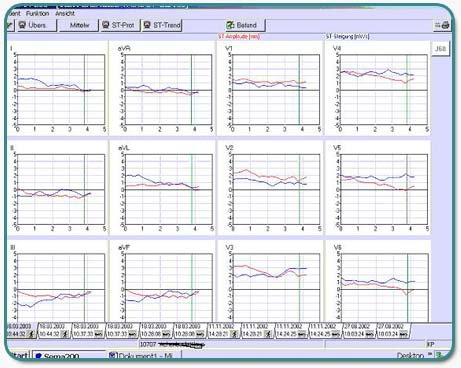Click the monitor icon on Übers. button
Image resolution: width=461 pixels, height=368 pixels.
click(x=22, y=25)
